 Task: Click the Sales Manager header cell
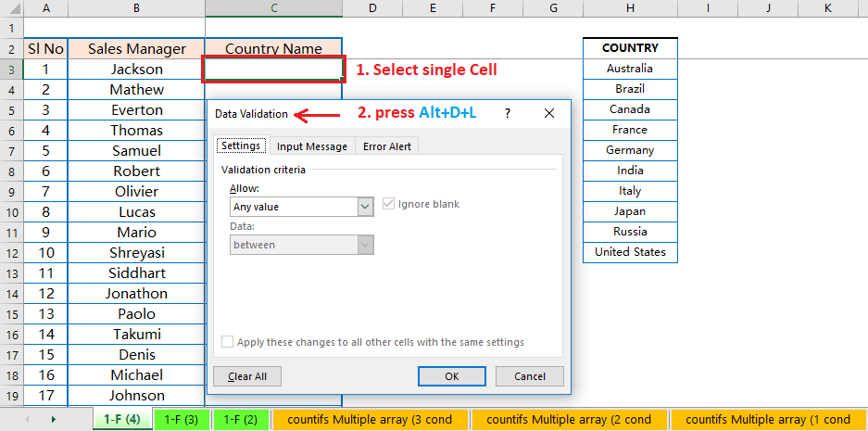(x=136, y=48)
